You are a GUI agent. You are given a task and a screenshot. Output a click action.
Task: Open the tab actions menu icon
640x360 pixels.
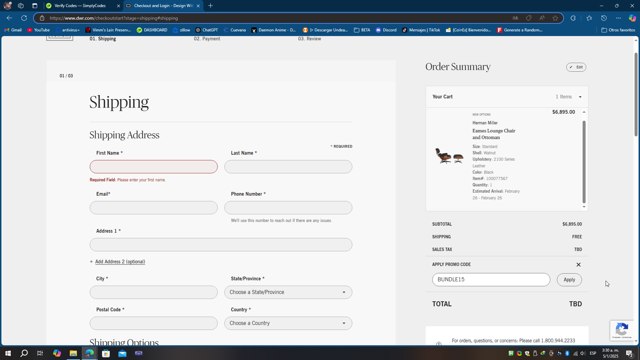tap(35, 6)
